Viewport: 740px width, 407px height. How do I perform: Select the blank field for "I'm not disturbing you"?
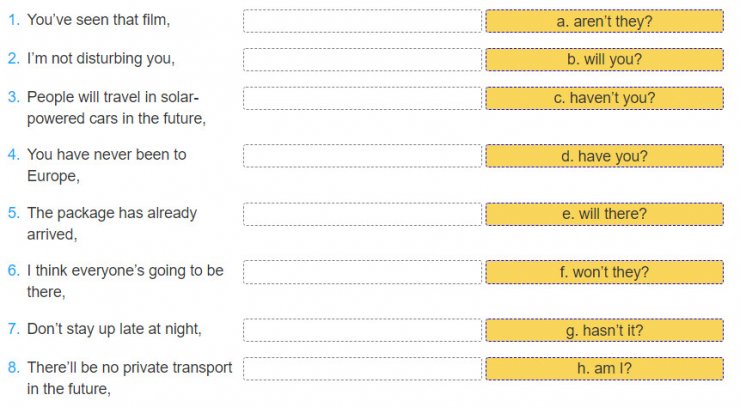[362, 59]
